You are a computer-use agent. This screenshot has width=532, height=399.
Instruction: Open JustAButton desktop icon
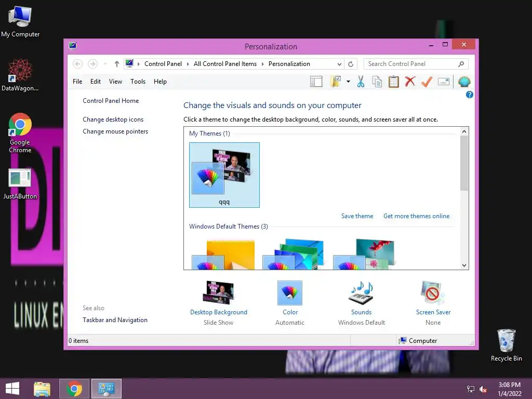point(20,184)
